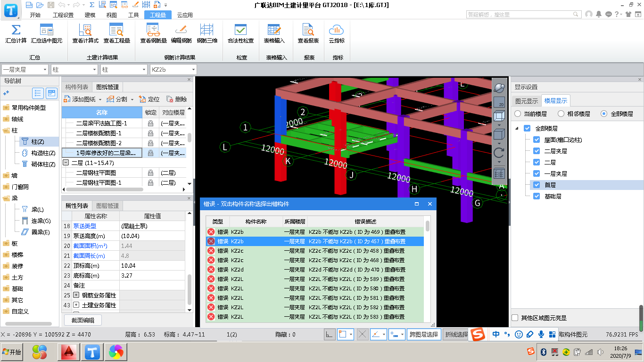Click the open folder icon in quick access
644x362 pixels.
click(40, 5)
